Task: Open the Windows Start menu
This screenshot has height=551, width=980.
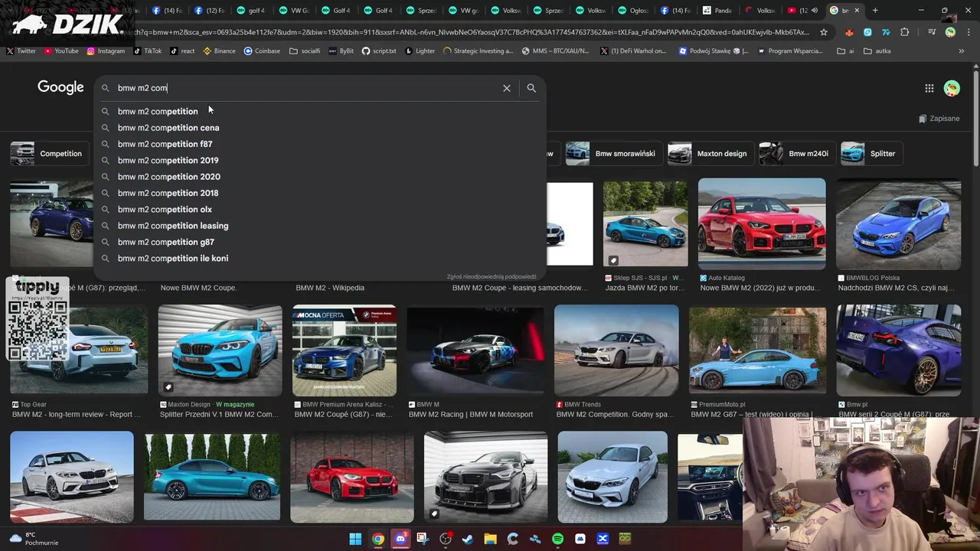Action: pos(355,539)
